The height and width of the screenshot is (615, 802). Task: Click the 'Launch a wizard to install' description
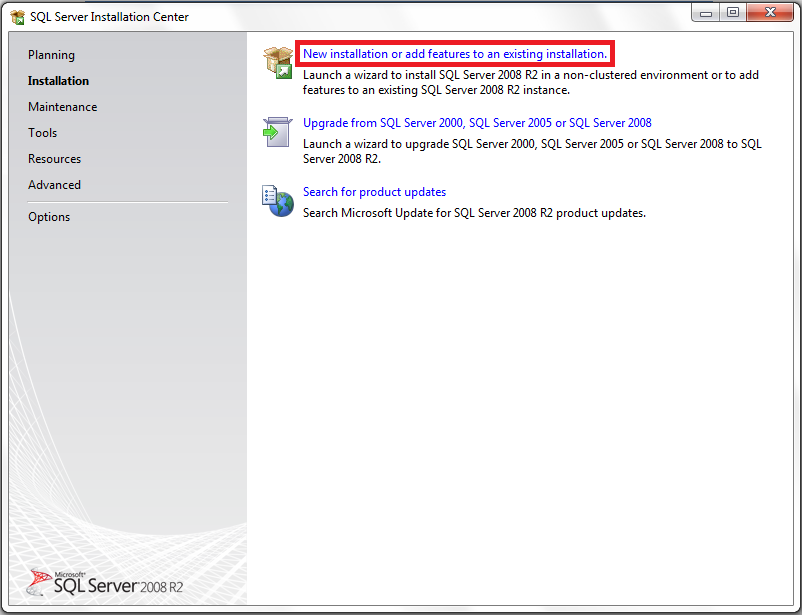click(530, 82)
